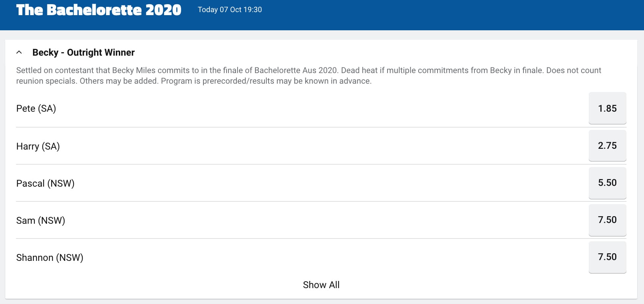Screen dimensions: 644x304
Task: Pick Sam (NSW) at 7.50 odds
Action: (607, 220)
